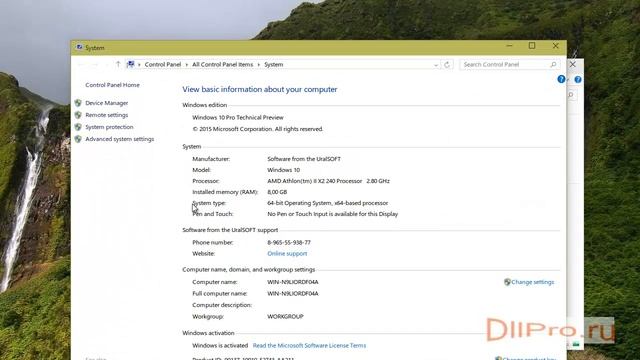Select computer name WIN-N9LIORDF04A
The height and width of the screenshot is (360, 640).
(x=293, y=282)
